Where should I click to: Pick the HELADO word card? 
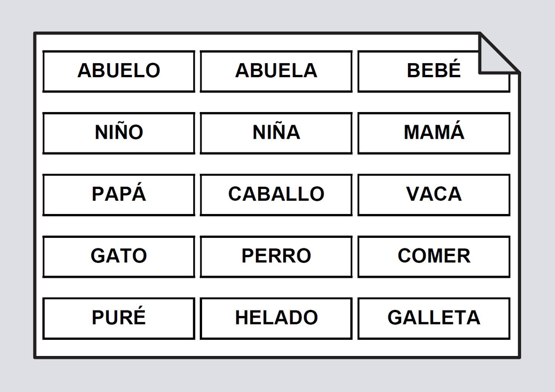(276, 318)
